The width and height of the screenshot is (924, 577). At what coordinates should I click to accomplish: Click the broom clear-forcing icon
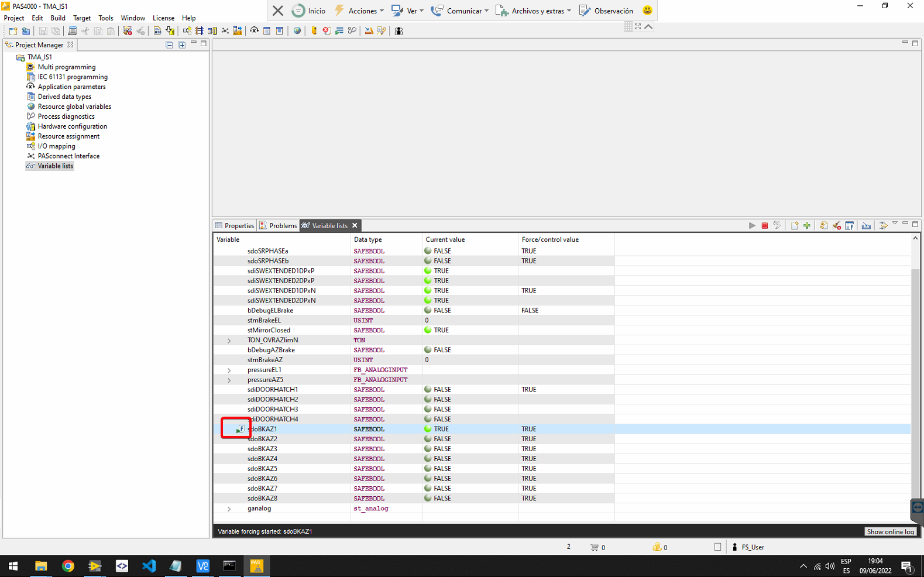[x=836, y=225]
